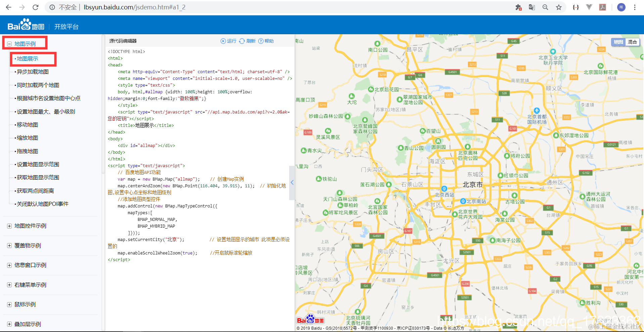
Task: Click the browser forward arrow
Action: (22, 7)
